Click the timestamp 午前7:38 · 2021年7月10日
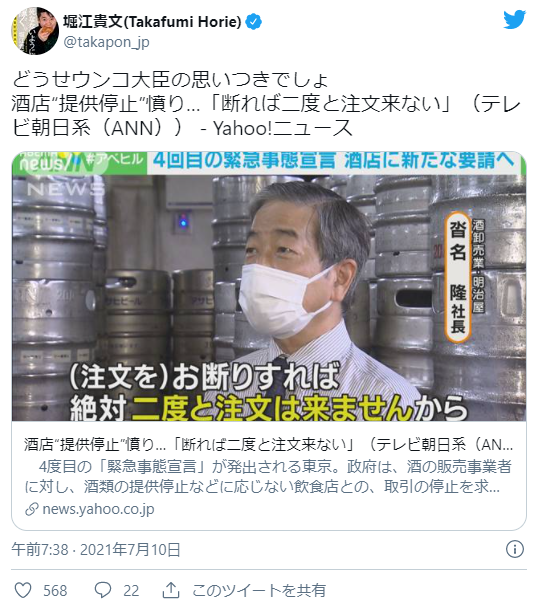 96,549
